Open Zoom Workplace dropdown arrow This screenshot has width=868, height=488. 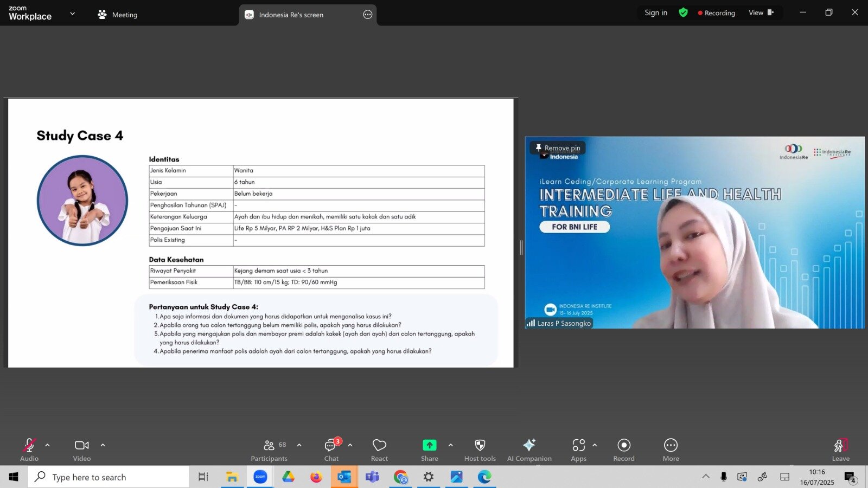click(73, 14)
